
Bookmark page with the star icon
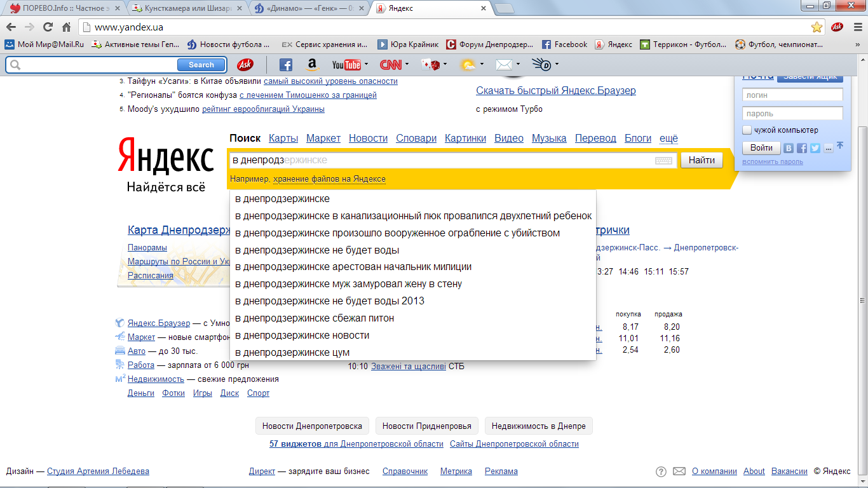tap(817, 27)
